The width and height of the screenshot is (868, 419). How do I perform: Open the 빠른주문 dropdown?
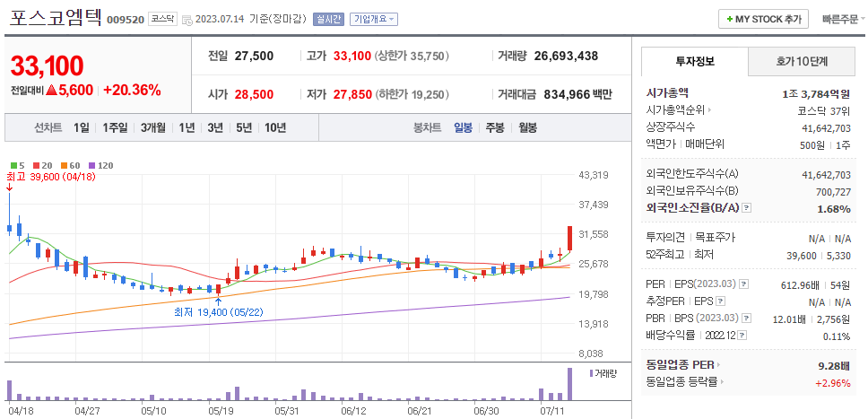tap(844, 20)
